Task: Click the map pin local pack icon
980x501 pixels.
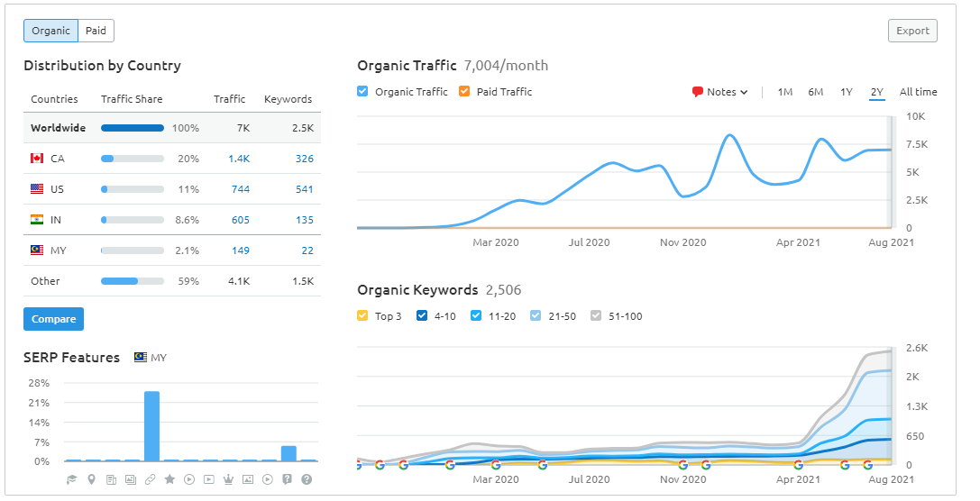Action: pos(92,479)
